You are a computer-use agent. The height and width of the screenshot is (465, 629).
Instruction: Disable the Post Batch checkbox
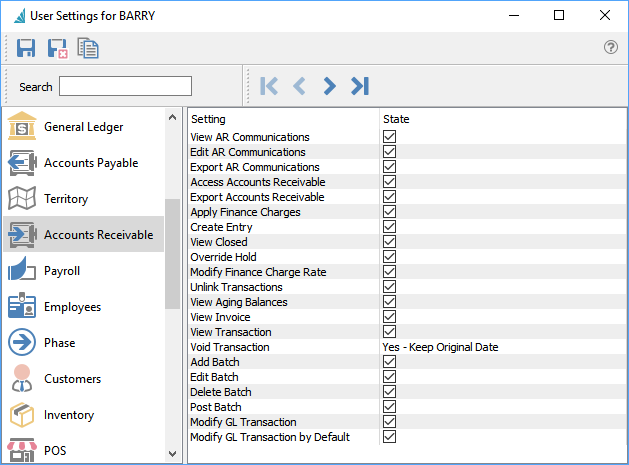tap(390, 407)
